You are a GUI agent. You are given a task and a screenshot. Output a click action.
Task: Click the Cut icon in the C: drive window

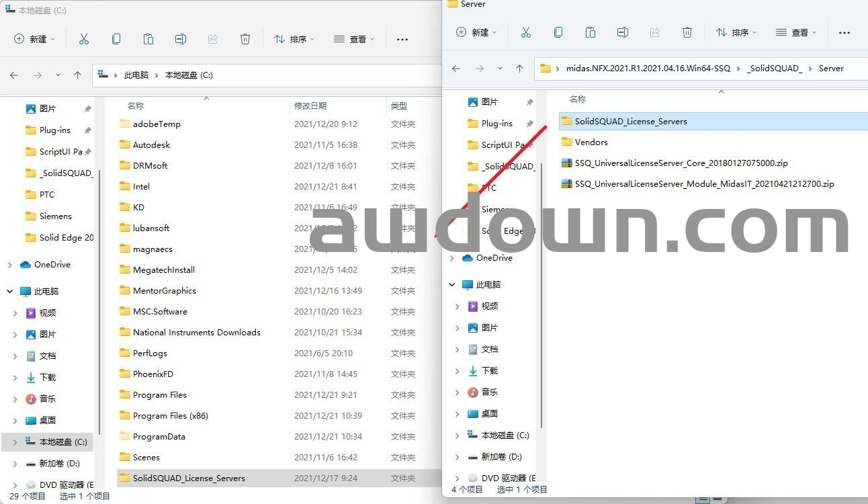click(84, 40)
